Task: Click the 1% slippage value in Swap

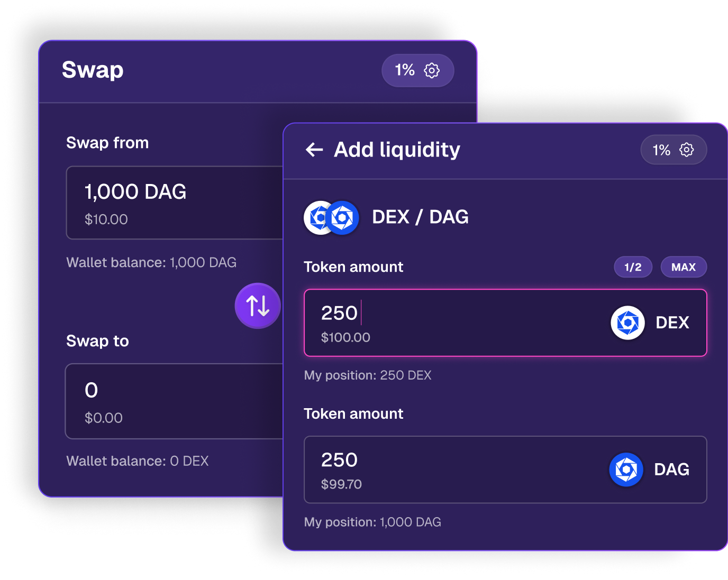Action: [x=405, y=70]
